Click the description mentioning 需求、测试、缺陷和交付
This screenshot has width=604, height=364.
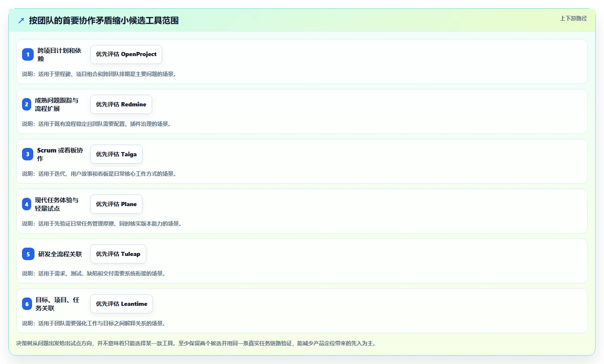tap(95, 273)
